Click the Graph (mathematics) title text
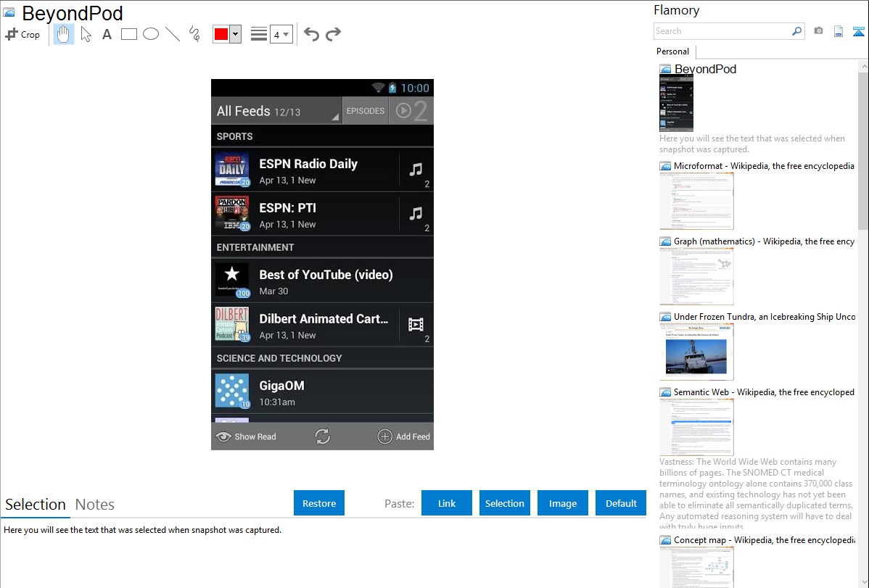This screenshot has width=869, height=588. tap(764, 241)
